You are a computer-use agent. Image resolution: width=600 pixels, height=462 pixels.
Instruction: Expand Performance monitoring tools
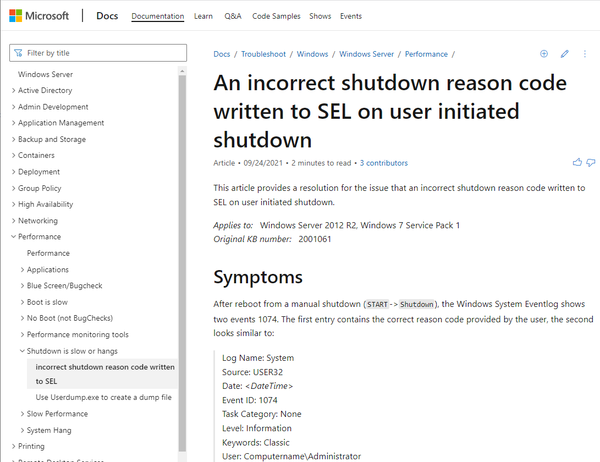74,335
